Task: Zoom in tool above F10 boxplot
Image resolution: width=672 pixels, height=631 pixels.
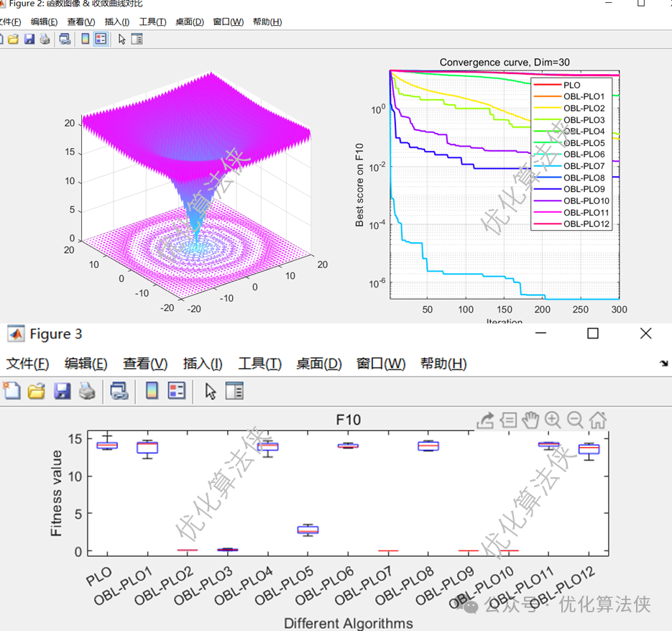Action: click(553, 420)
